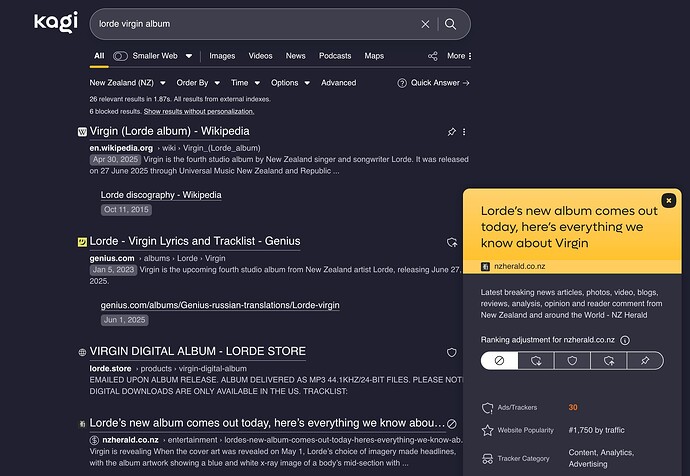Switch to the Videos tab
The width and height of the screenshot is (690, 476).
[261, 56]
